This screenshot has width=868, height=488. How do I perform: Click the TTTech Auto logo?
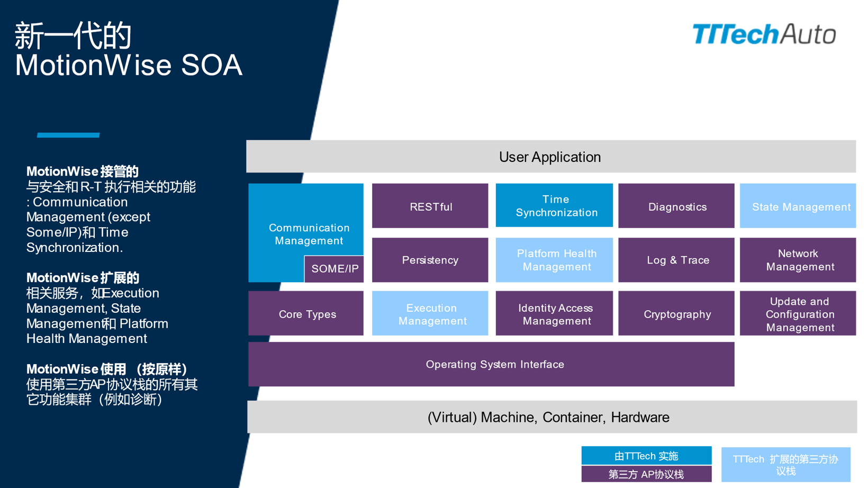pos(764,34)
